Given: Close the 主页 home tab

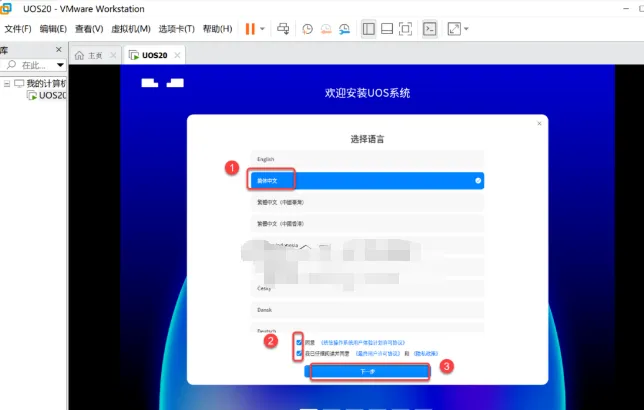Looking at the screenshot, I should (113, 55).
